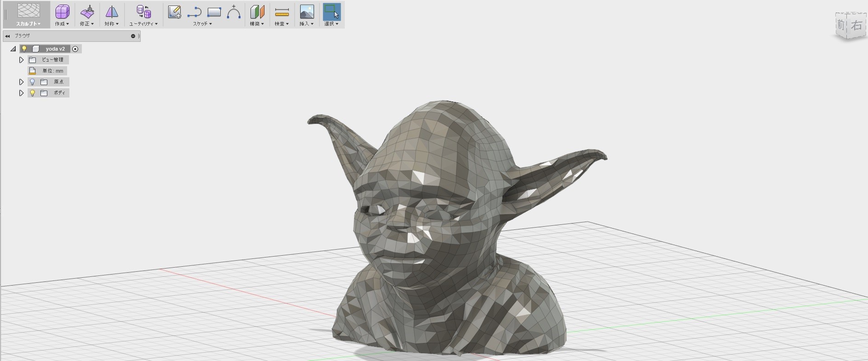
Task: Open the 対称 dropdown label
Action: [112, 24]
